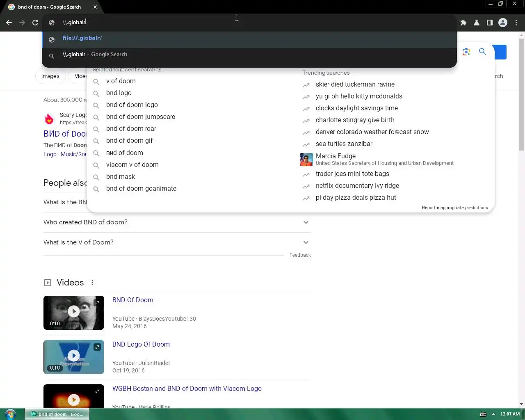
Task: Select 'bnd of doom goanimate' suggestion
Action: pos(141,189)
